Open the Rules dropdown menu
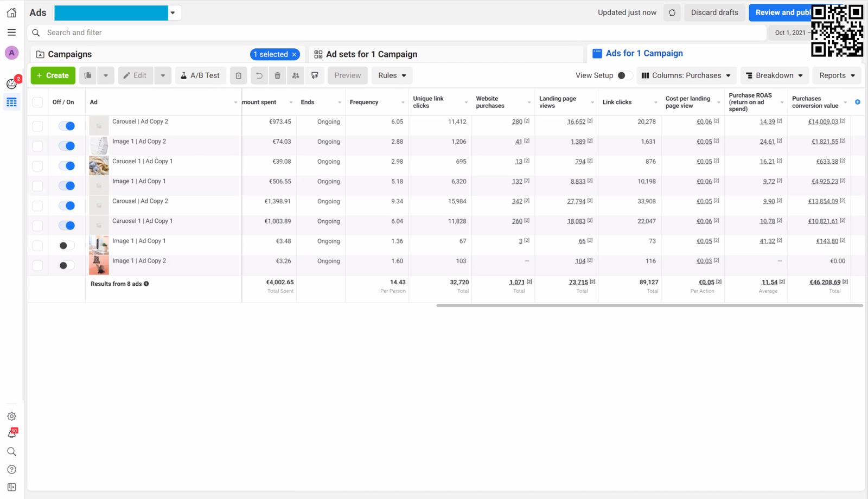The height and width of the screenshot is (499, 868). pyautogui.click(x=392, y=75)
